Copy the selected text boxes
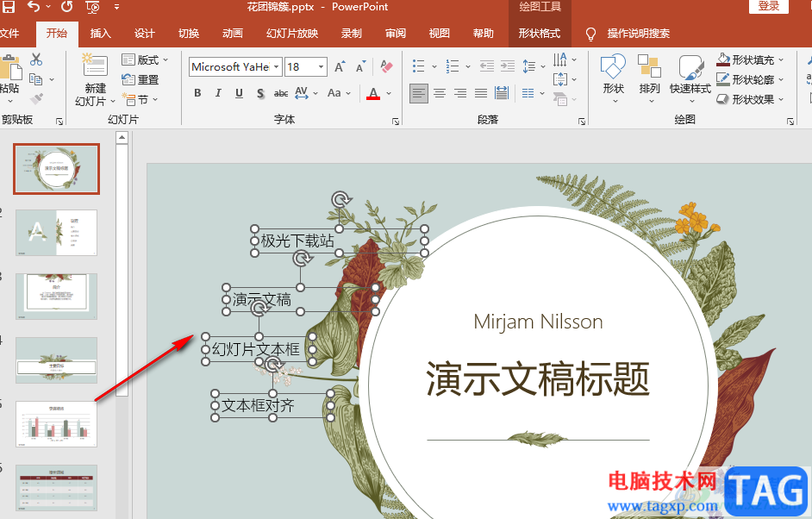The width and height of the screenshot is (812, 519). click(35, 79)
